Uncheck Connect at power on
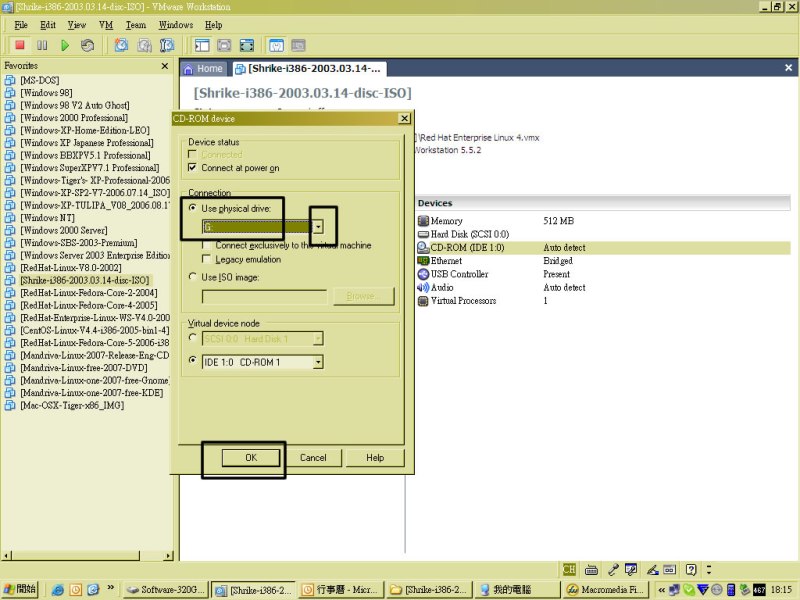 click(192, 167)
